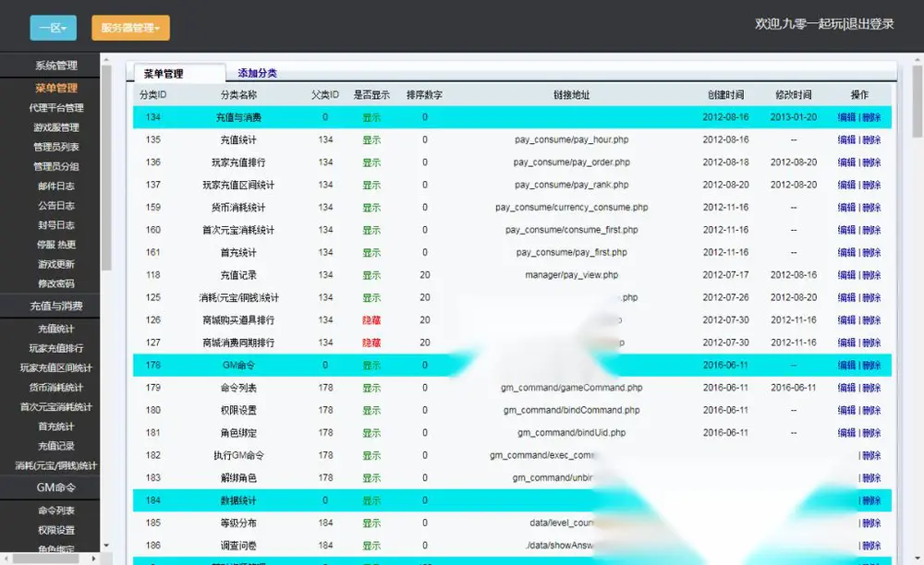924x565 pixels.
Task: Click the 退出登录 logout link
Action: click(869, 24)
